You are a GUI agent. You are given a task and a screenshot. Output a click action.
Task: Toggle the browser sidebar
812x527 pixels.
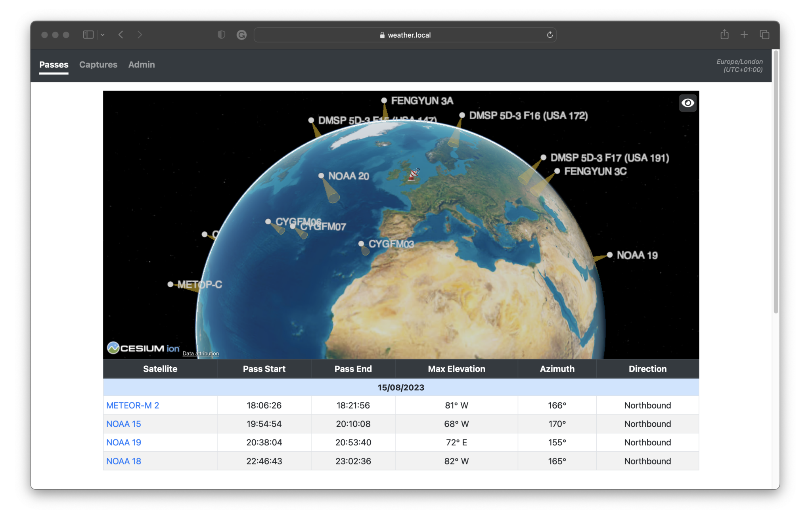click(x=88, y=34)
